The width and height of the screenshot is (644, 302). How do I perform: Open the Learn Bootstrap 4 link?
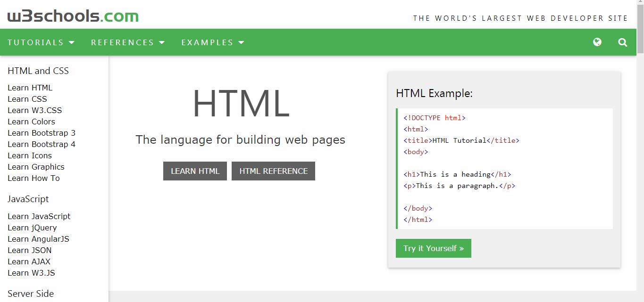42,144
